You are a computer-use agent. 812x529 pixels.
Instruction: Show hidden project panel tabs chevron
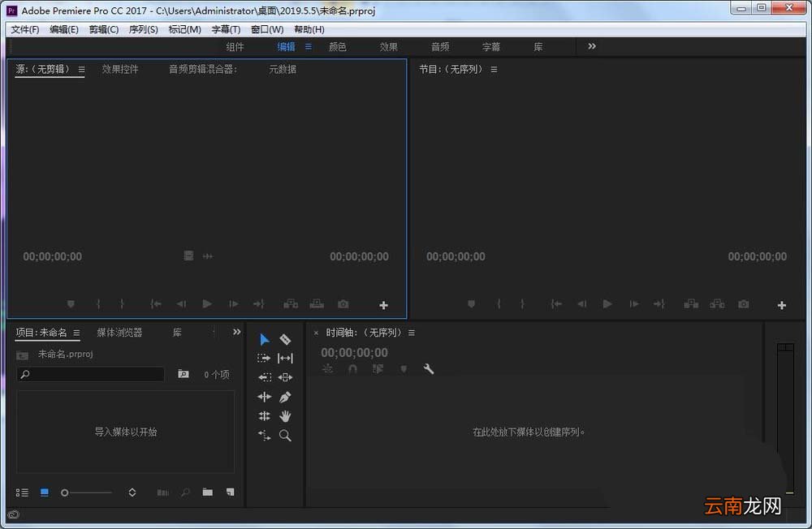click(x=236, y=332)
